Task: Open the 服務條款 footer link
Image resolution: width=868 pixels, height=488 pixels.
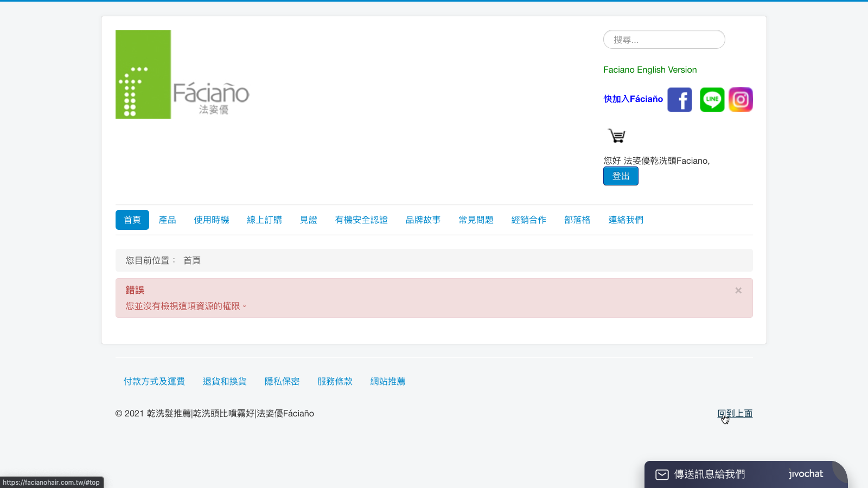Action: [x=335, y=382]
